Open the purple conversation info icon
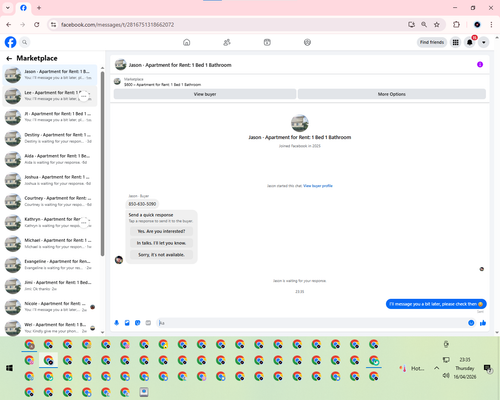 (x=480, y=64)
